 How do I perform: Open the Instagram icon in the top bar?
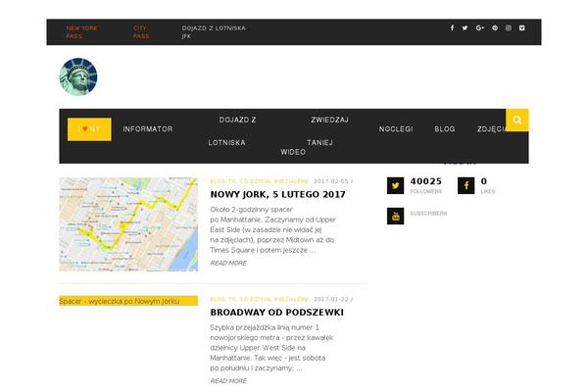coord(509,27)
